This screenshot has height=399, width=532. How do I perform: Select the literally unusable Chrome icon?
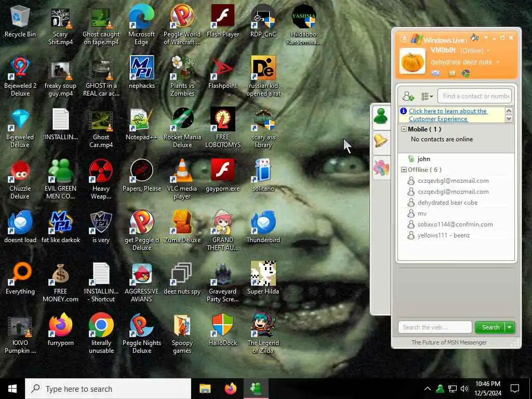101,334
